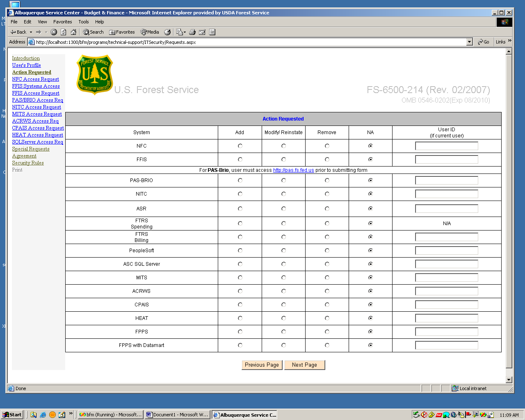Click the PeopleSoft User ID input field

coord(447,251)
